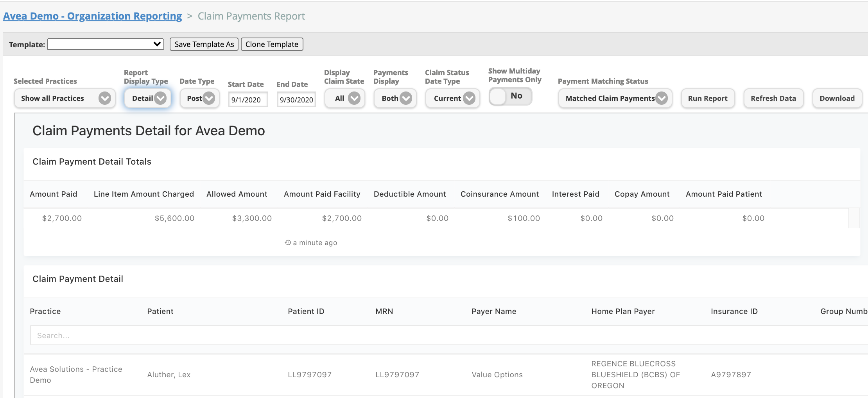The image size is (868, 398).
Task: Open the Date Type chevron next to Post
Action: (x=208, y=98)
